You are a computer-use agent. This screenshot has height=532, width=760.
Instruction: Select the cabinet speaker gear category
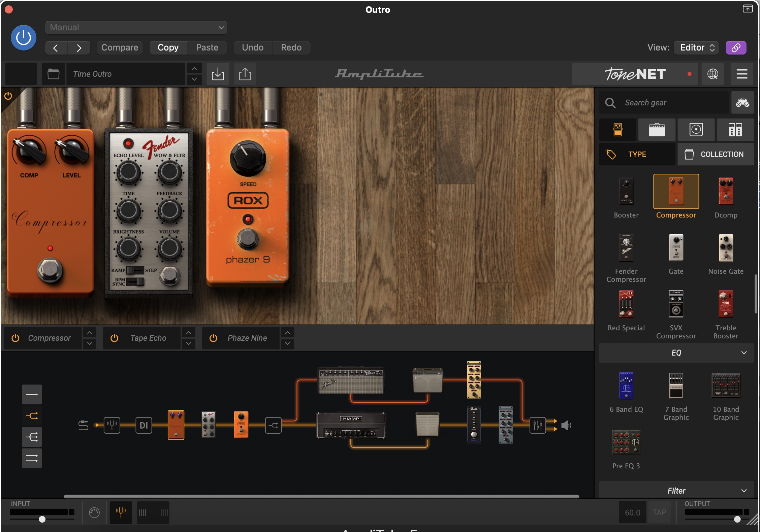(x=696, y=130)
